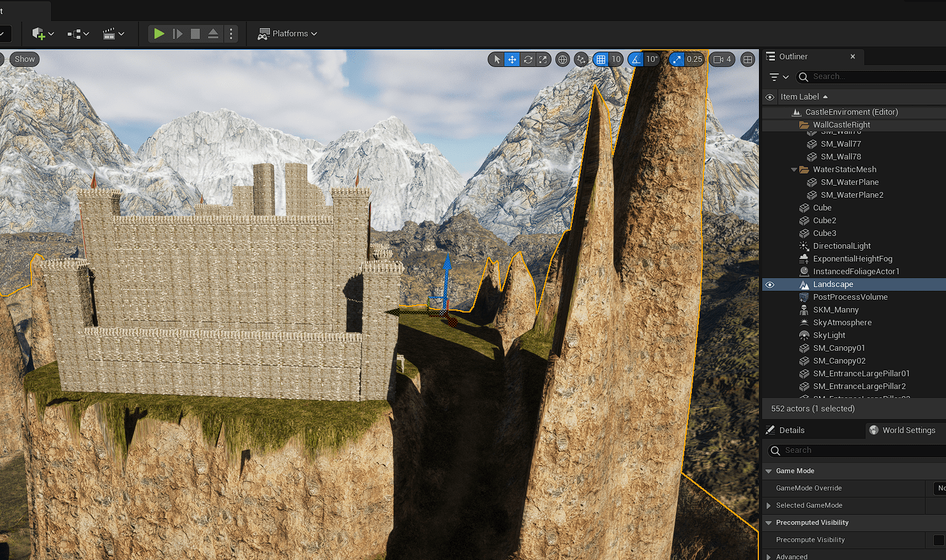Expand the Selected GameMode row
The height and width of the screenshot is (560, 946).
(x=769, y=506)
